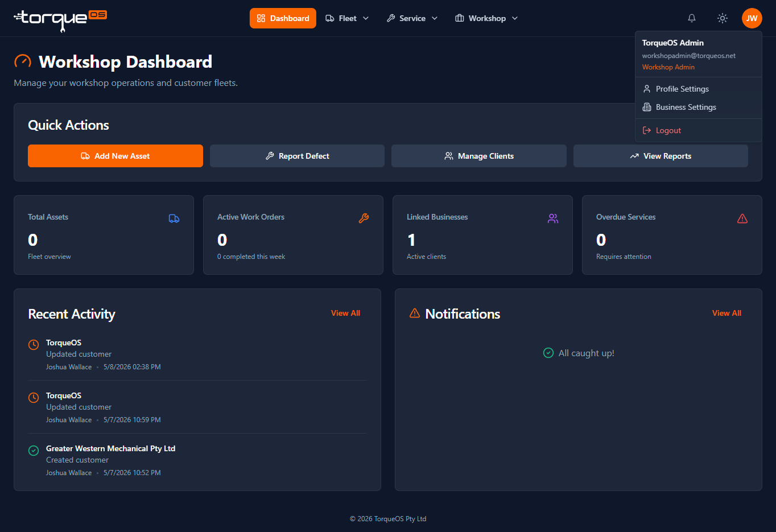Open the Dashboard tab

click(283, 18)
